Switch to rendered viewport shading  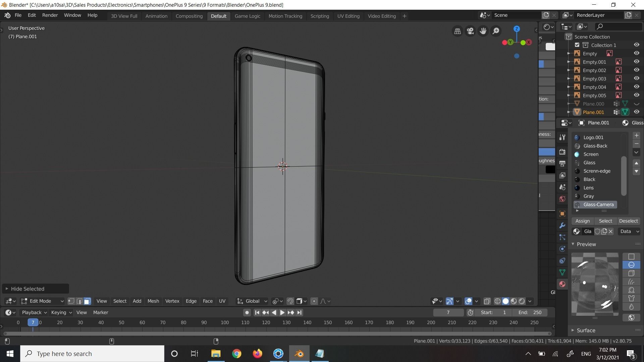coord(522,301)
